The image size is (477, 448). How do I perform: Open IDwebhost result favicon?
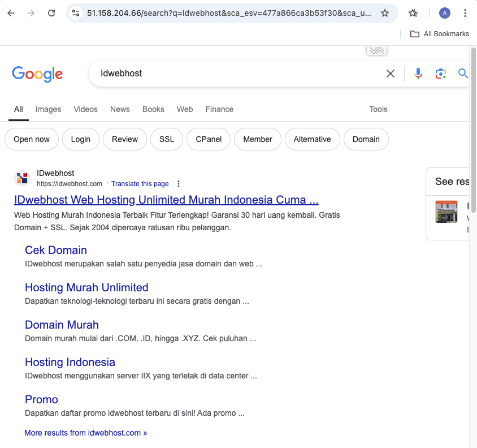click(x=22, y=178)
